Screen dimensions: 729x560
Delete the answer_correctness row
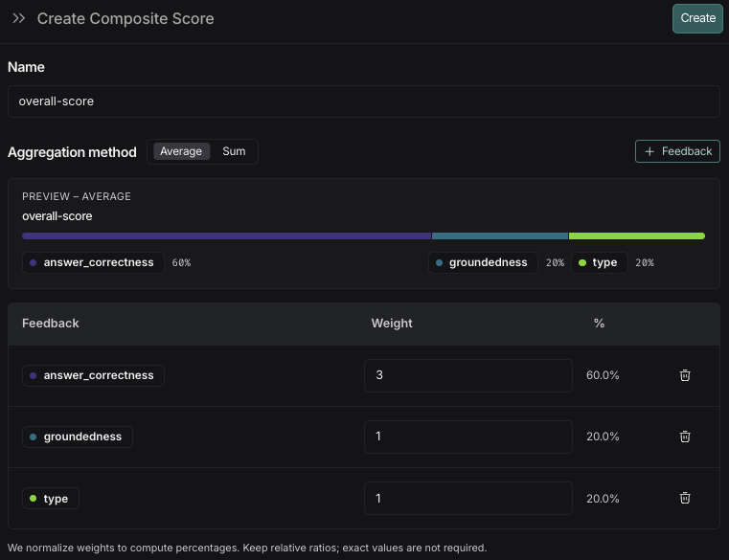click(x=685, y=375)
